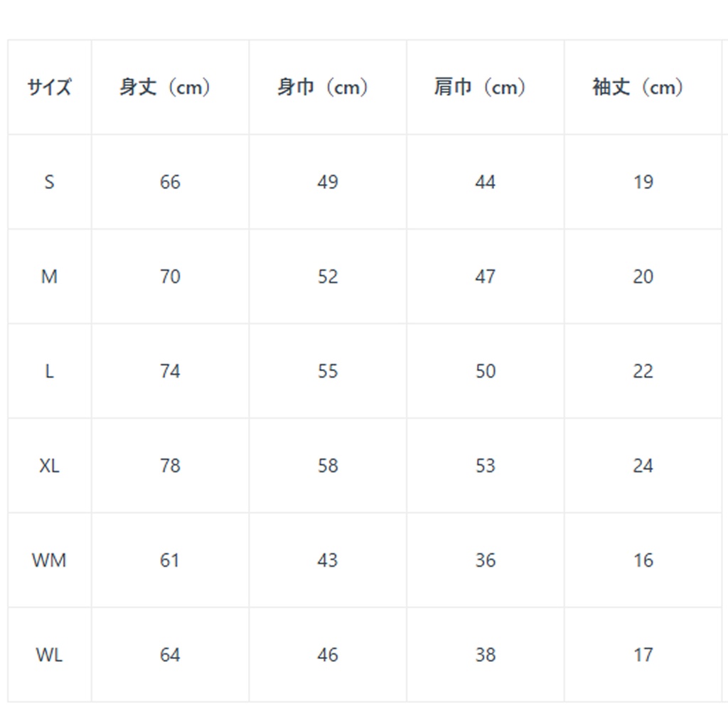Viewport: 728px width, 728px height.
Task: Click the サイズ column header
Action: [49, 87]
